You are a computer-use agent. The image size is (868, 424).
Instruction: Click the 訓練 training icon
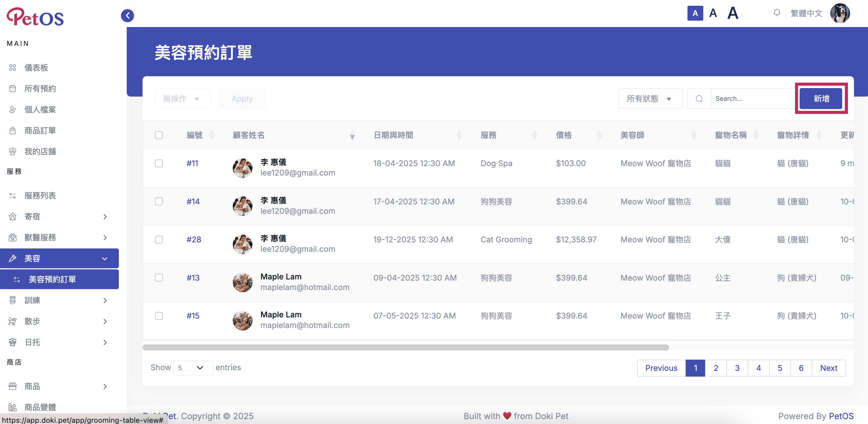point(12,300)
